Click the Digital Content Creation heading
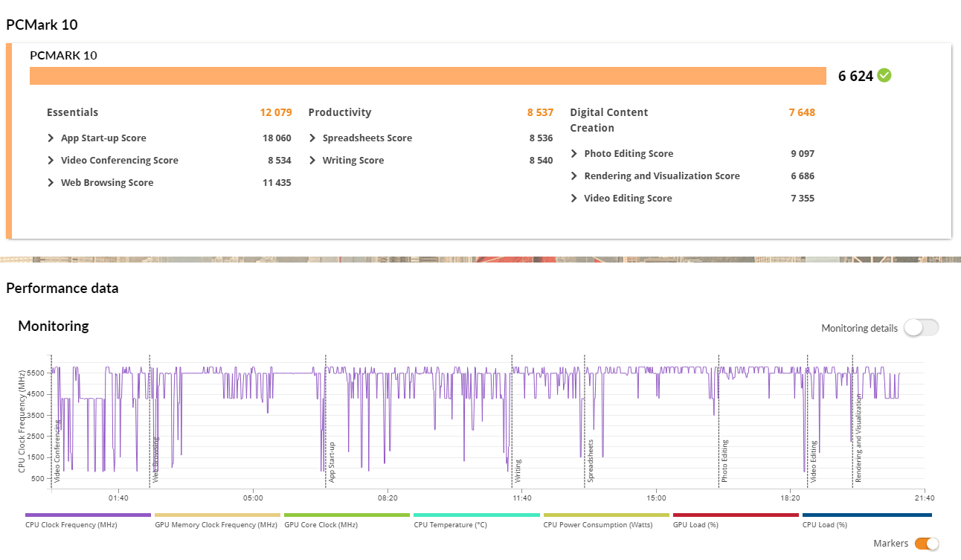This screenshot has height=560, width=961. point(609,120)
